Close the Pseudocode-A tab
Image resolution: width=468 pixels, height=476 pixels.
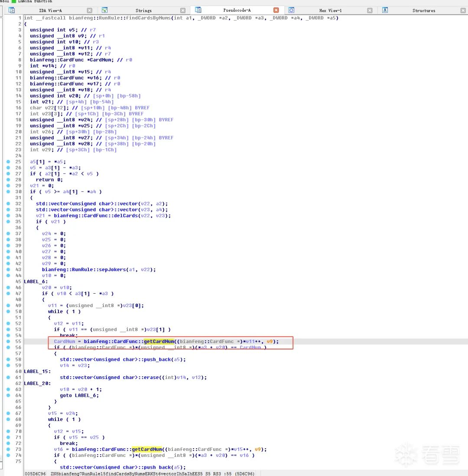pyautogui.click(x=276, y=10)
